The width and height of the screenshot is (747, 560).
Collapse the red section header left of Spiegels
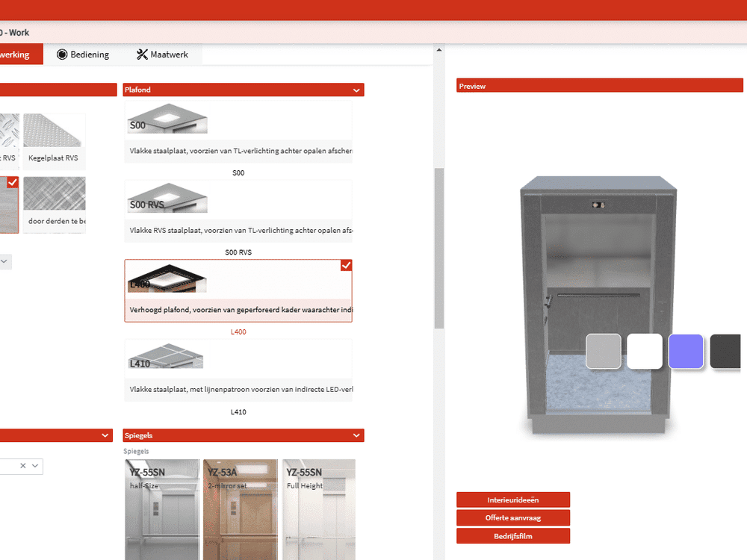coord(105,435)
